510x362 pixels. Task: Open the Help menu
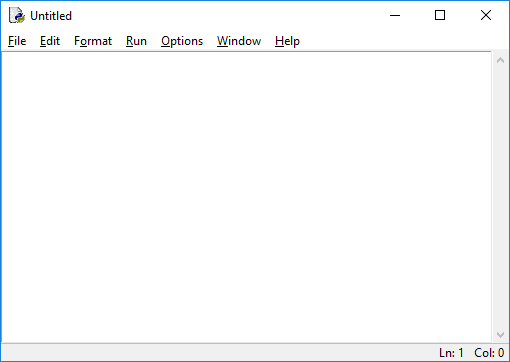click(x=287, y=41)
